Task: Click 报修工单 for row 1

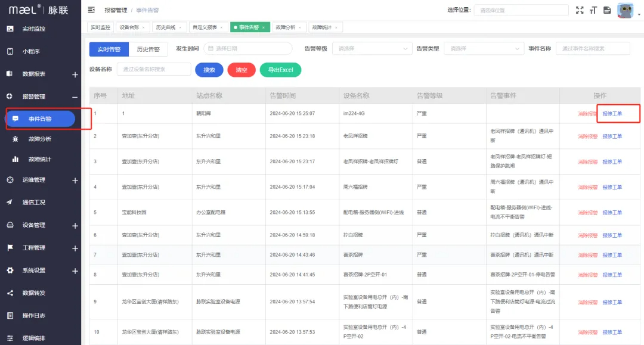Action: (x=612, y=114)
